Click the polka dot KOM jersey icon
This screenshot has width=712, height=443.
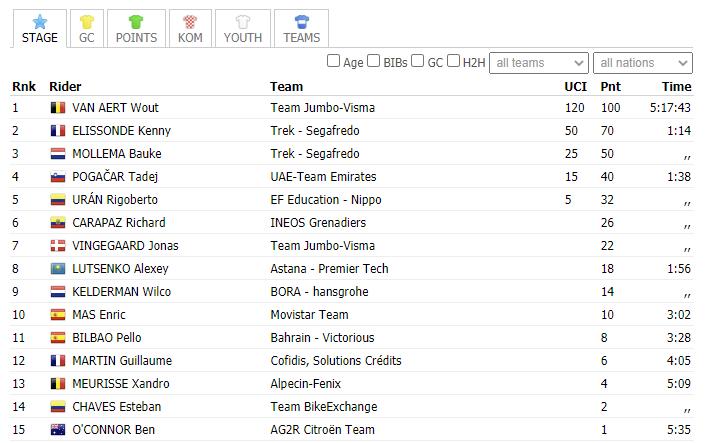coord(190,21)
